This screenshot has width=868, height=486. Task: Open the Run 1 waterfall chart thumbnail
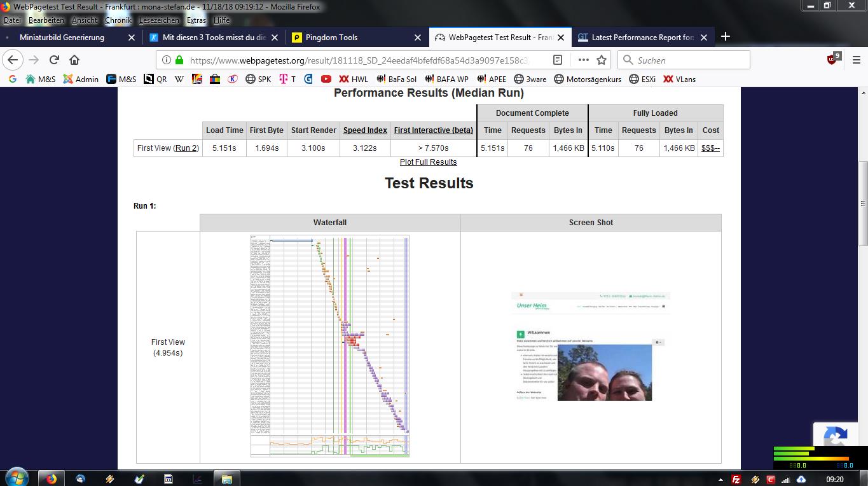[329, 345]
